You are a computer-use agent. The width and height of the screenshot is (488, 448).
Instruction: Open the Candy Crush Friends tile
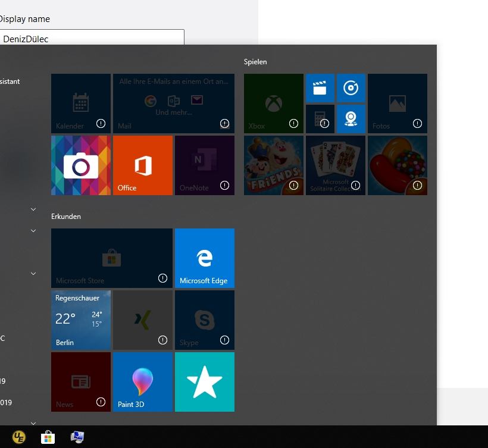pos(274,165)
